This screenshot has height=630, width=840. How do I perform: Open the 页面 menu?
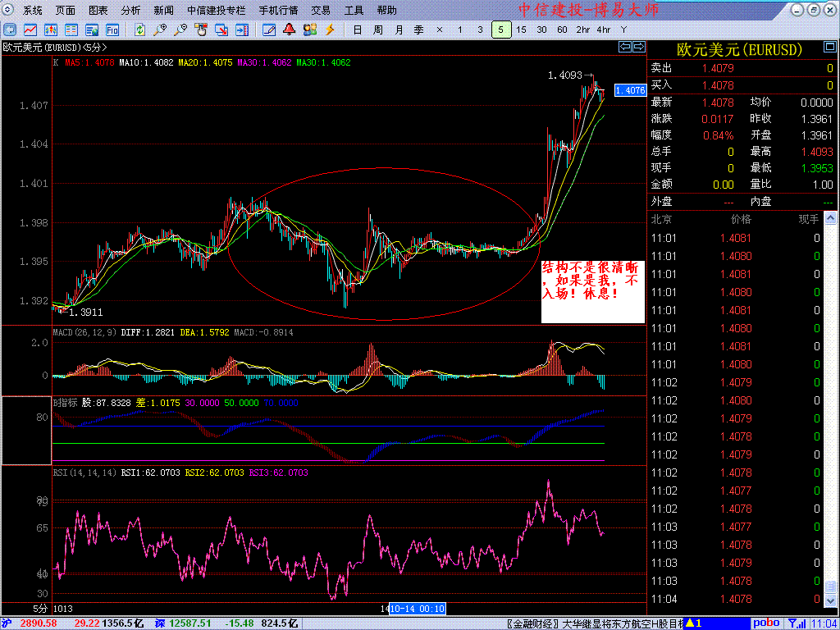coord(66,10)
